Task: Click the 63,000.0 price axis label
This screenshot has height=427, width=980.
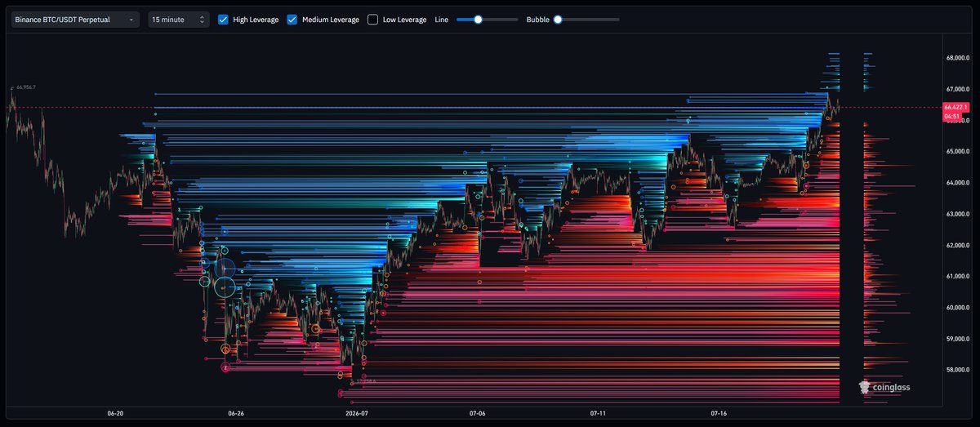Action: pos(957,215)
